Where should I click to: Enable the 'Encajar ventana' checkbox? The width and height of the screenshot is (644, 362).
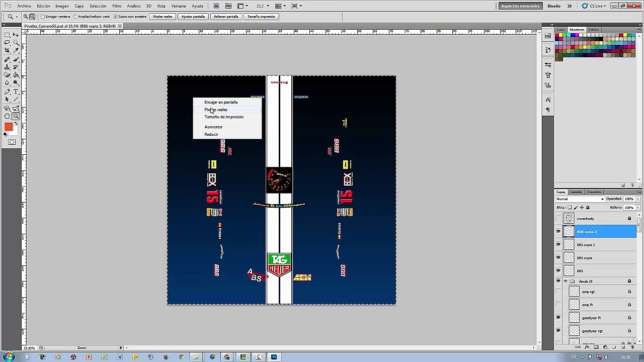(x=43, y=17)
